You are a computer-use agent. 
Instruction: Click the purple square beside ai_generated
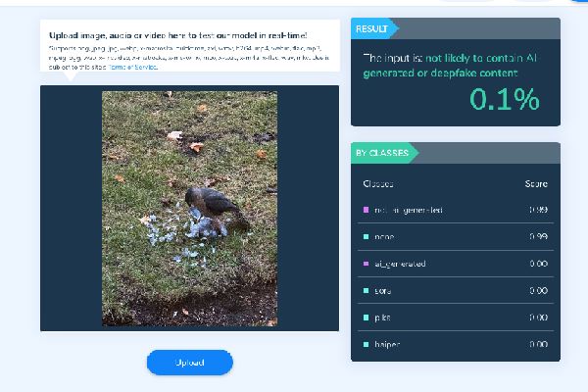[x=366, y=264]
